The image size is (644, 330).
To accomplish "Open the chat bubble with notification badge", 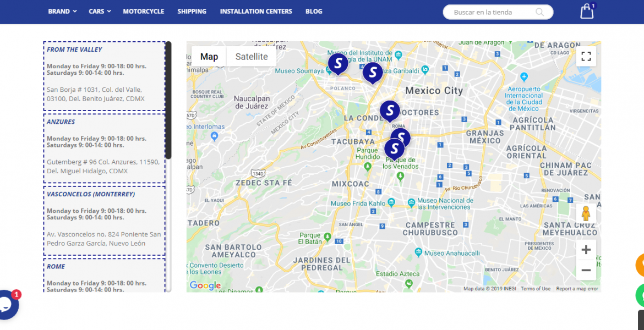I will click(x=7, y=304).
